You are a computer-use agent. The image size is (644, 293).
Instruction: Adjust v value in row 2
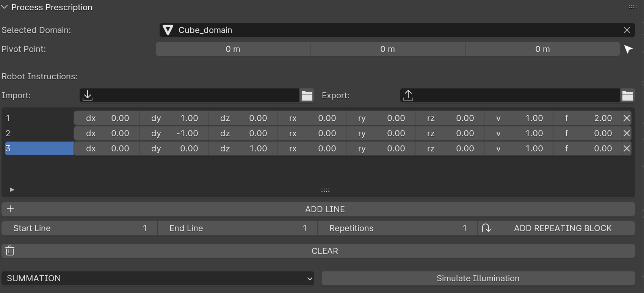[518, 133]
